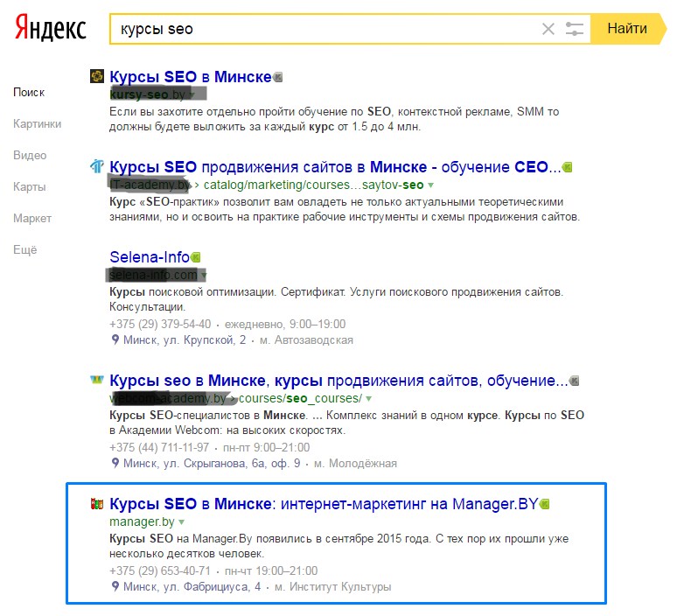The width and height of the screenshot is (677, 616).
Task: Expand dropdown arrow next to kursy-seo.by
Action: pyautogui.click(x=192, y=94)
